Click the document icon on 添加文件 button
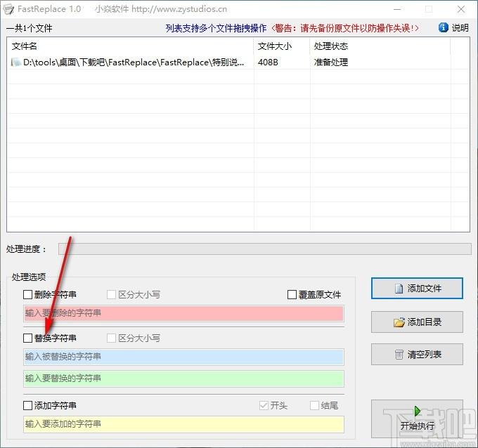This screenshot has width=478, height=448. [x=399, y=288]
